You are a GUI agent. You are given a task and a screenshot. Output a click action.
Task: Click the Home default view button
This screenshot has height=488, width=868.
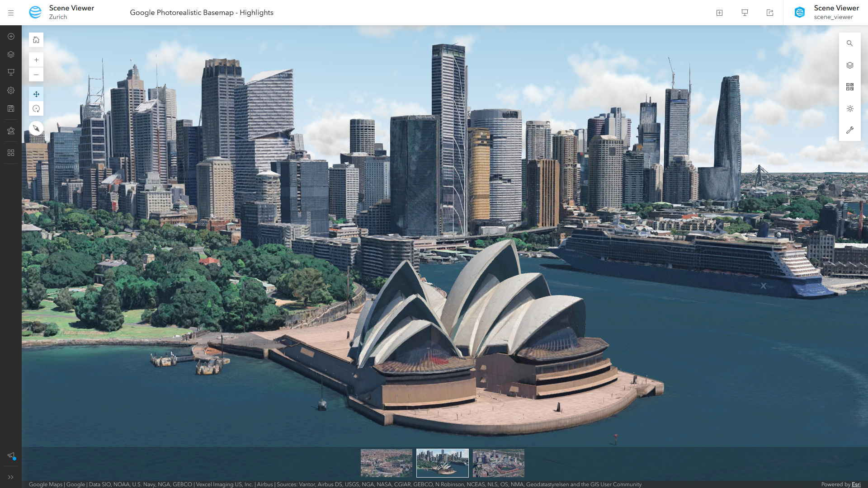point(36,40)
